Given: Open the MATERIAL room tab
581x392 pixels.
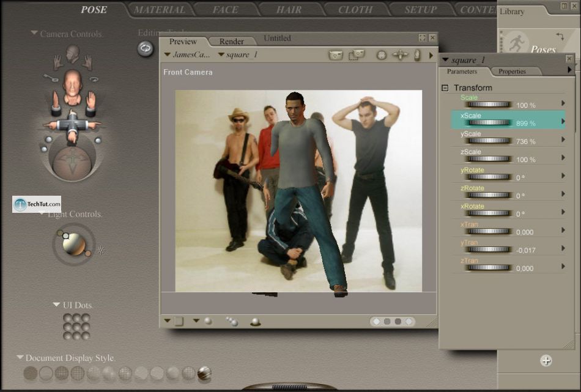Looking at the screenshot, I should click(x=160, y=10).
